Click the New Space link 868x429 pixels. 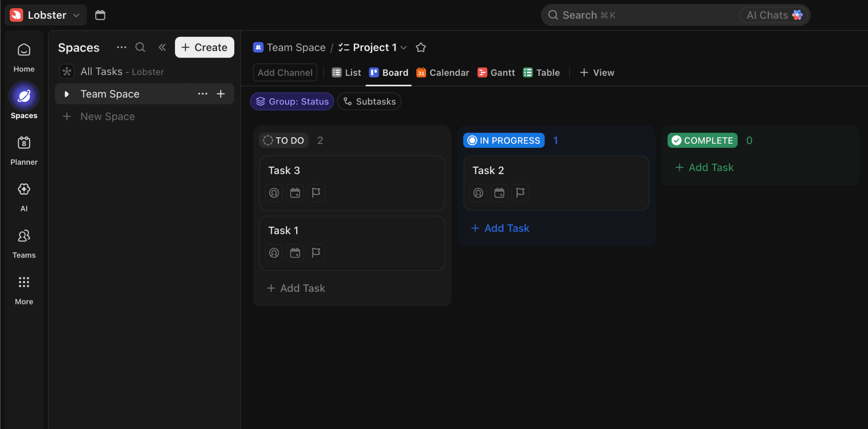[x=108, y=116]
